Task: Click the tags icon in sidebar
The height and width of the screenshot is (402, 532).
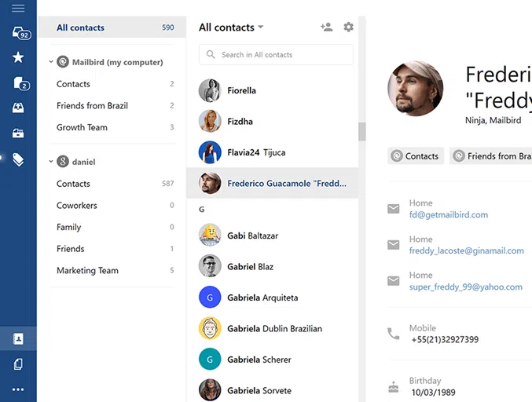Action: [18, 159]
